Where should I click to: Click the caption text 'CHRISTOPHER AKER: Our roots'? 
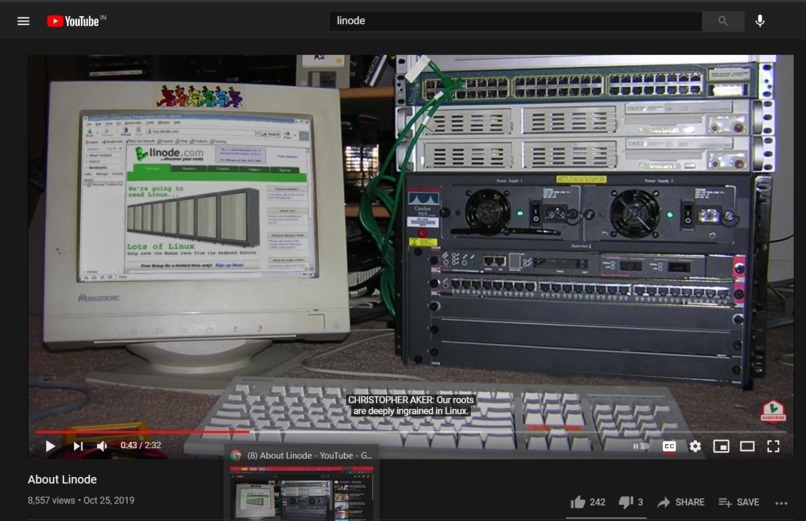[411, 400]
